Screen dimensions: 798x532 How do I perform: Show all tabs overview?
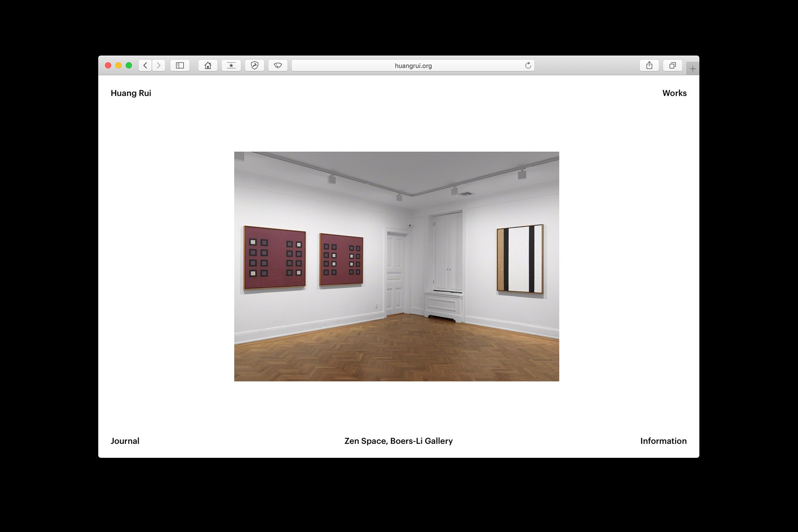tap(672, 65)
